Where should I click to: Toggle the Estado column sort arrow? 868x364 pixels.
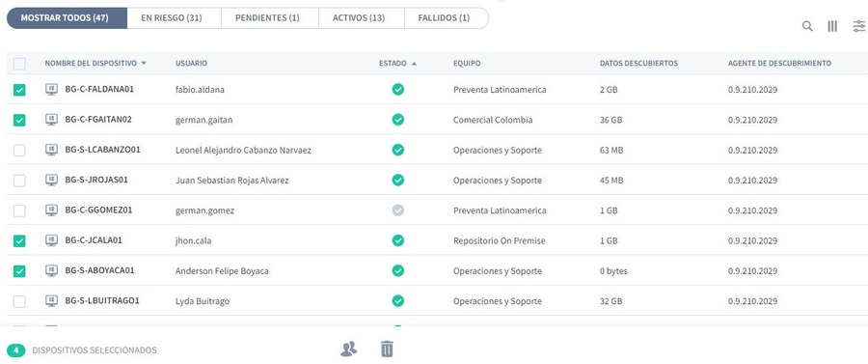pos(414,64)
